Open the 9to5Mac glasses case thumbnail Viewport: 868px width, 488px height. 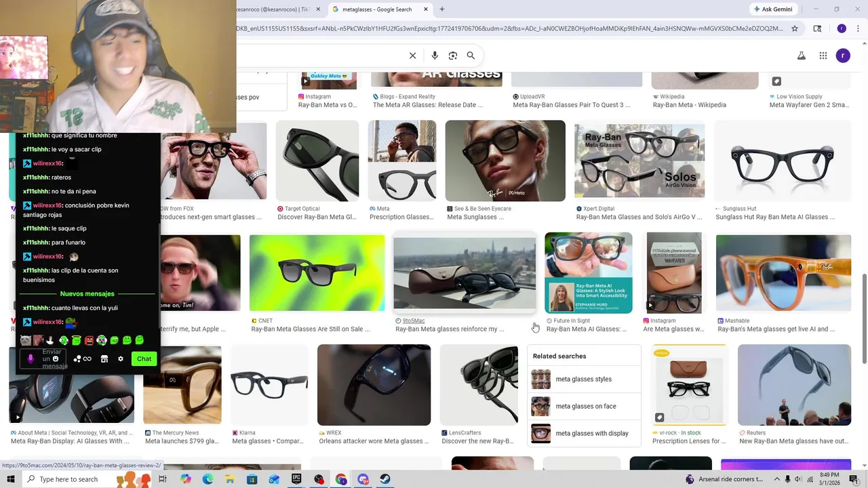pos(465,273)
